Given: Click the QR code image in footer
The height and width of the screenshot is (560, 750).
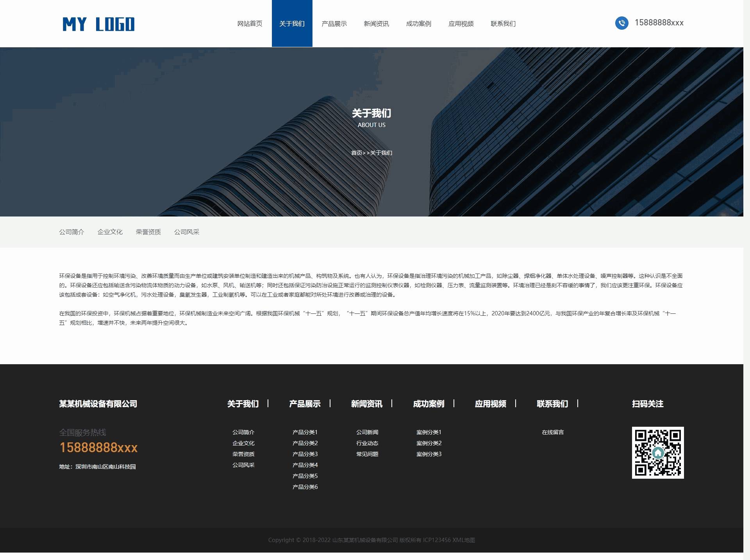Looking at the screenshot, I should tap(657, 453).
